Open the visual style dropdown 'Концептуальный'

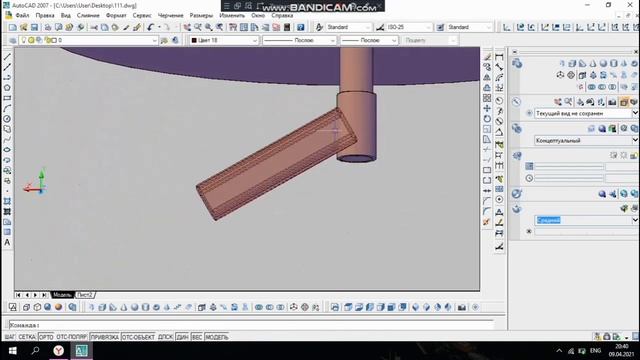(586, 140)
